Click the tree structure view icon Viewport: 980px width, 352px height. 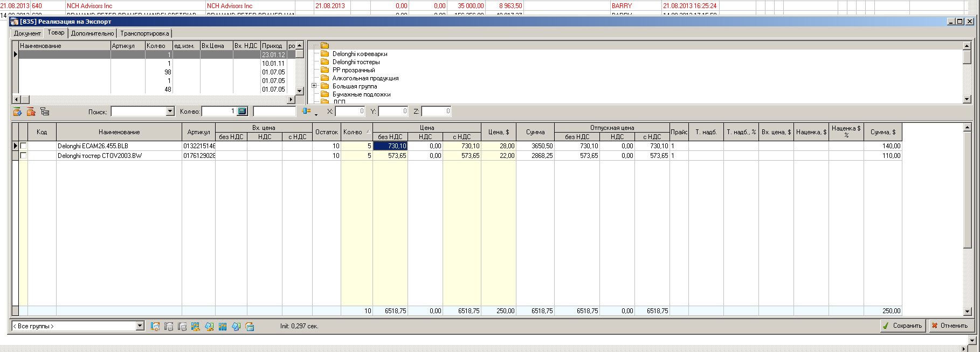(x=45, y=112)
